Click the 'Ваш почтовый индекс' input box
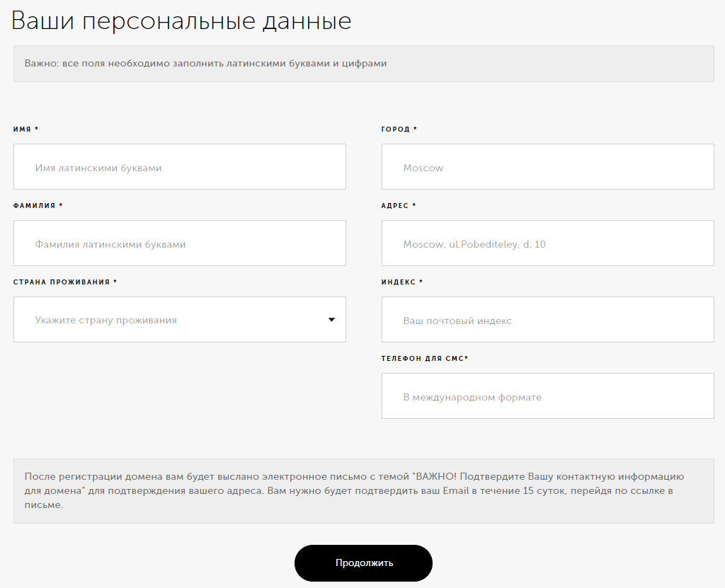 click(x=547, y=319)
